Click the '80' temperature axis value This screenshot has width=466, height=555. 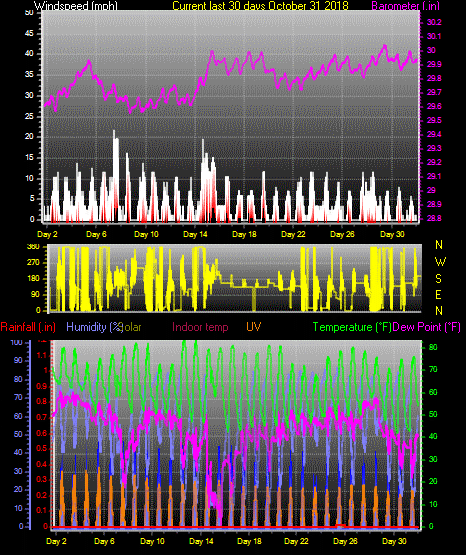[x=433, y=347]
